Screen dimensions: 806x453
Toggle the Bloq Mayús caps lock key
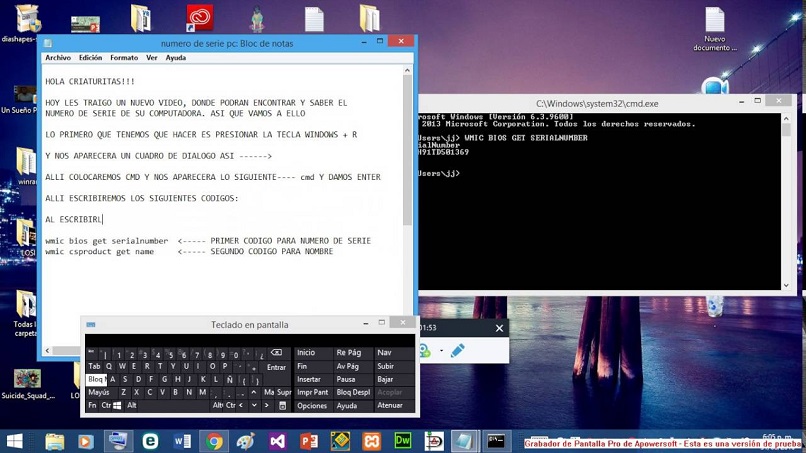click(x=96, y=379)
